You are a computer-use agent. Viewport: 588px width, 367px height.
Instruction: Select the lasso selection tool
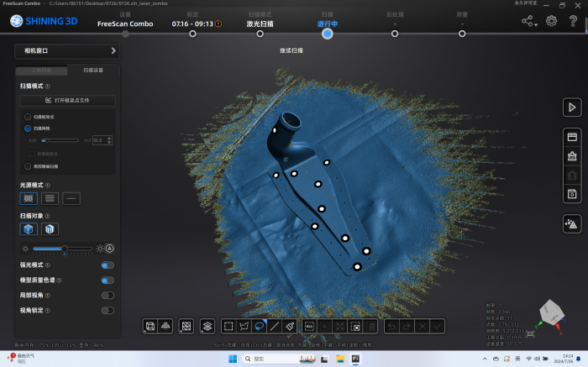(x=260, y=326)
